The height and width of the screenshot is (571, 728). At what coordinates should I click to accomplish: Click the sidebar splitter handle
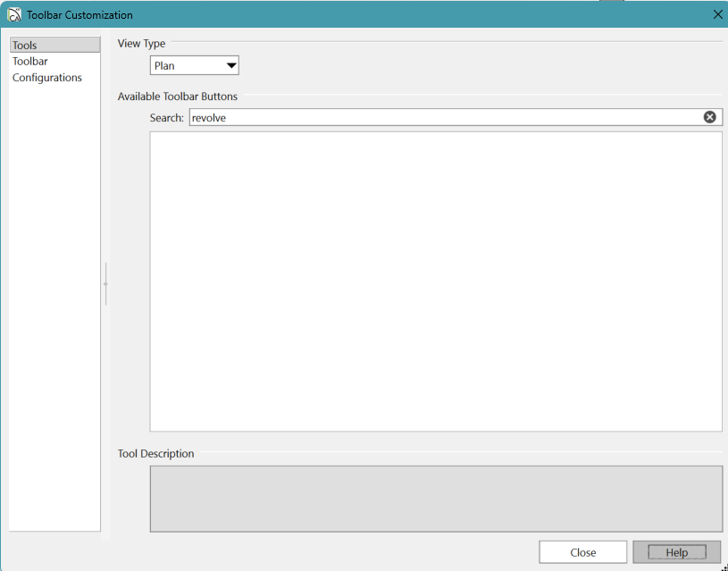click(x=105, y=284)
